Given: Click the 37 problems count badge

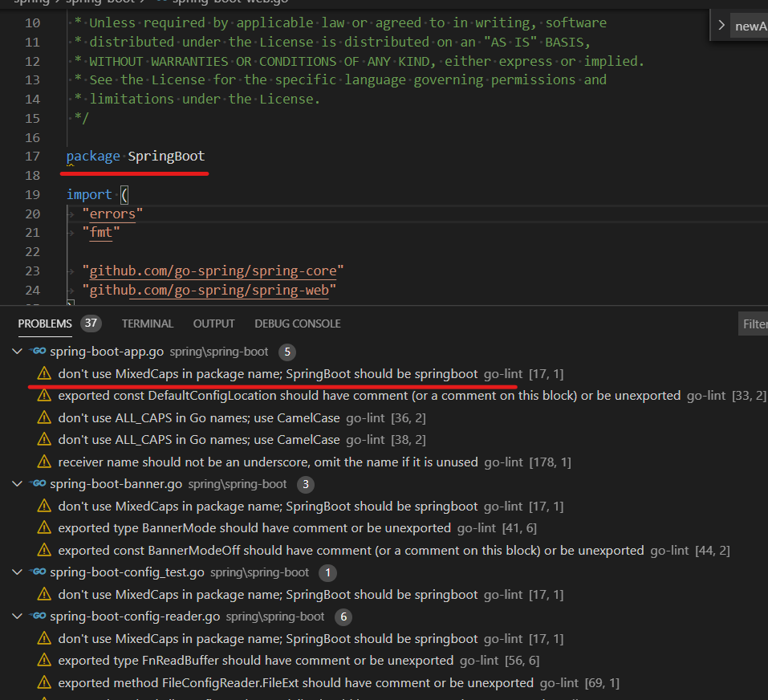Looking at the screenshot, I should [x=91, y=324].
